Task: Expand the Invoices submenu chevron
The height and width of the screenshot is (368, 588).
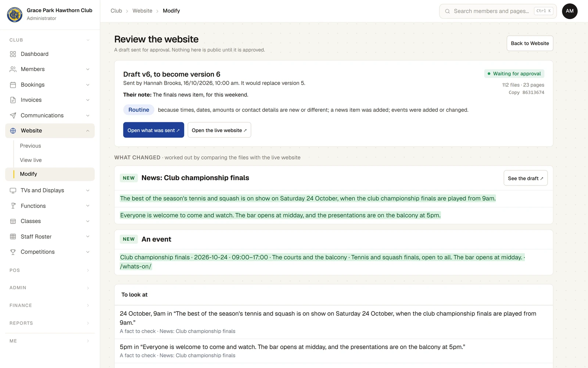Action: tap(88, 100)
